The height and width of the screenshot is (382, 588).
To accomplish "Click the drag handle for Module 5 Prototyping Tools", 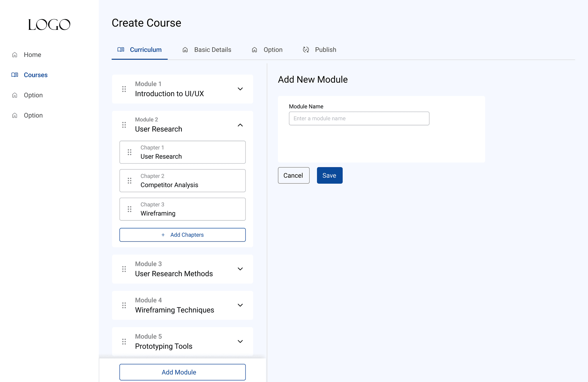I will click(124, 342).
